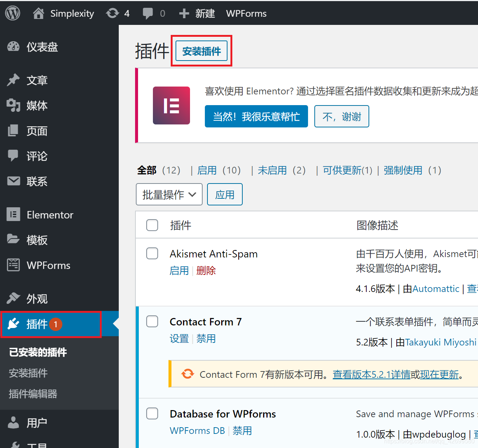Click the 图像描述 column header
This screenshot has height=448, width=478.
377,225
